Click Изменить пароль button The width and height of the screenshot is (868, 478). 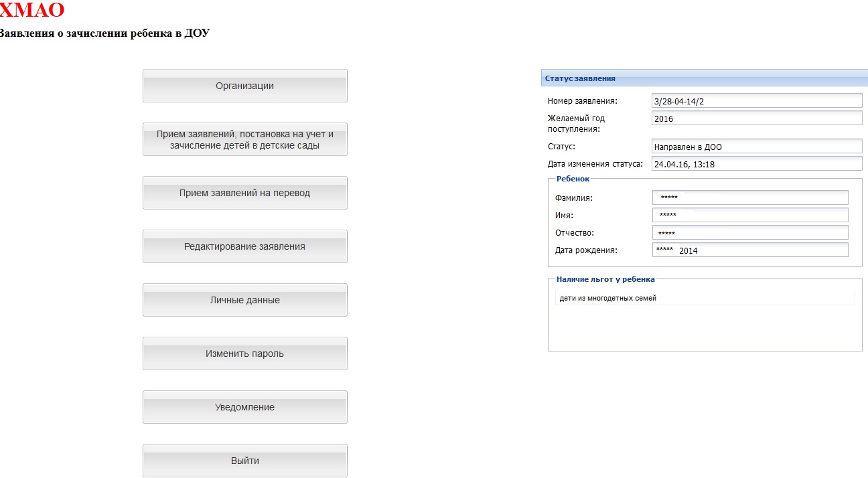(x=244, y=353)
